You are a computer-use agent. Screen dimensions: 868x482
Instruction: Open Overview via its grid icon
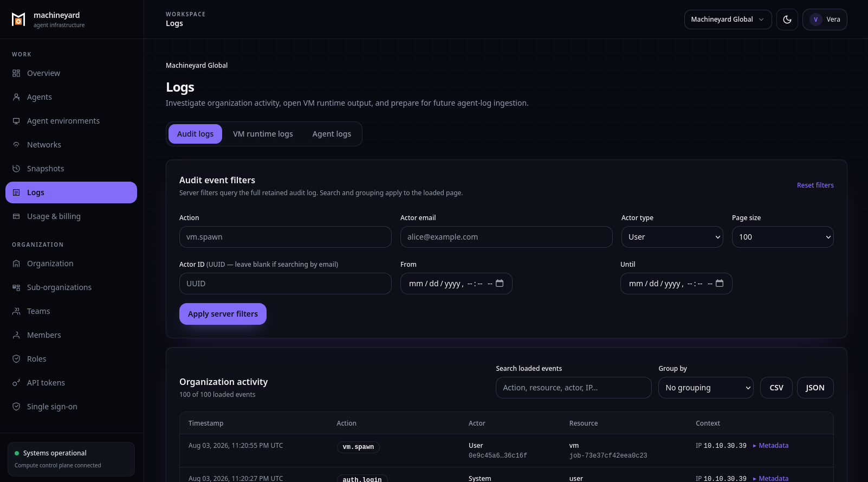click(16, 73)
